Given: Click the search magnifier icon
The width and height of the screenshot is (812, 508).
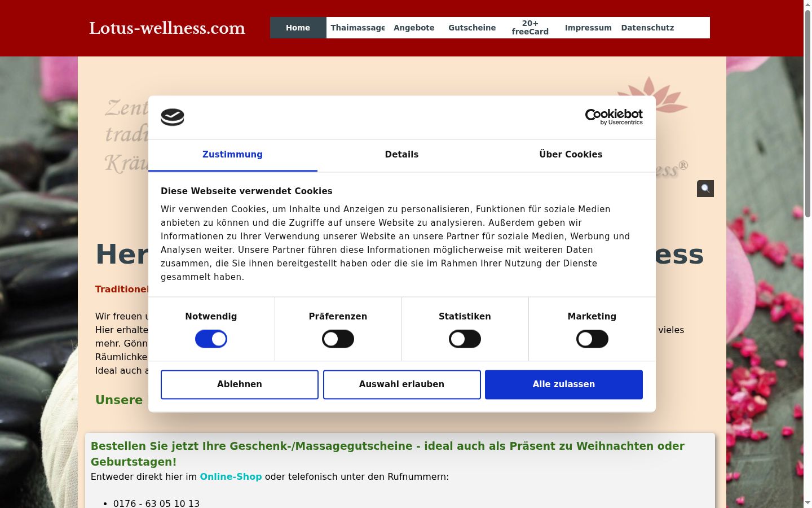Looking at the screenshot, I should [x=705, y=189].
